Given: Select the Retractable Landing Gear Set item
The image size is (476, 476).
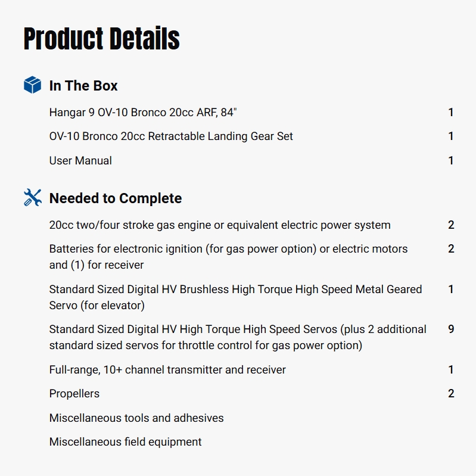Looking at the screenshot, I should (x=171, y=136).
